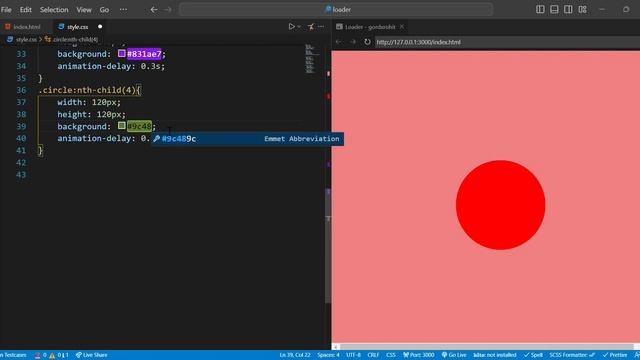
Task: Open the purple #831ae7 color swatch
Action: 122,53
